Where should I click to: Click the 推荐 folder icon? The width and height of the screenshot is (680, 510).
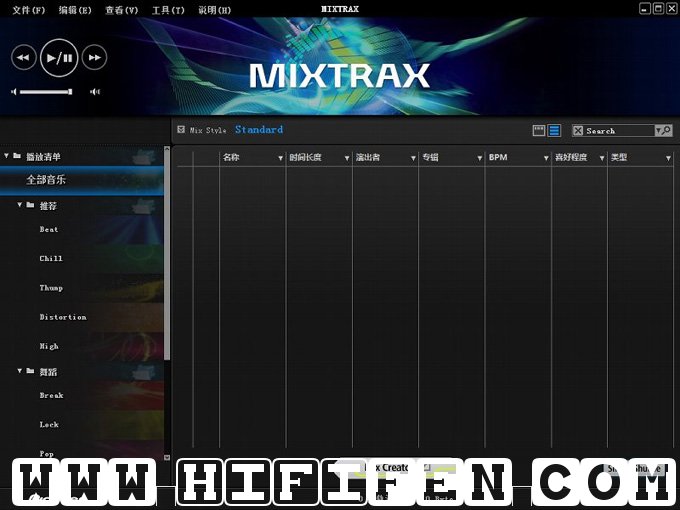[30, 204]
